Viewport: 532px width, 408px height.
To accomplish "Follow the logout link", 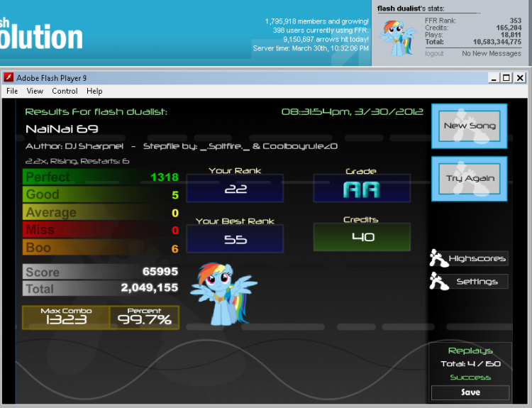I will point(434,53).
